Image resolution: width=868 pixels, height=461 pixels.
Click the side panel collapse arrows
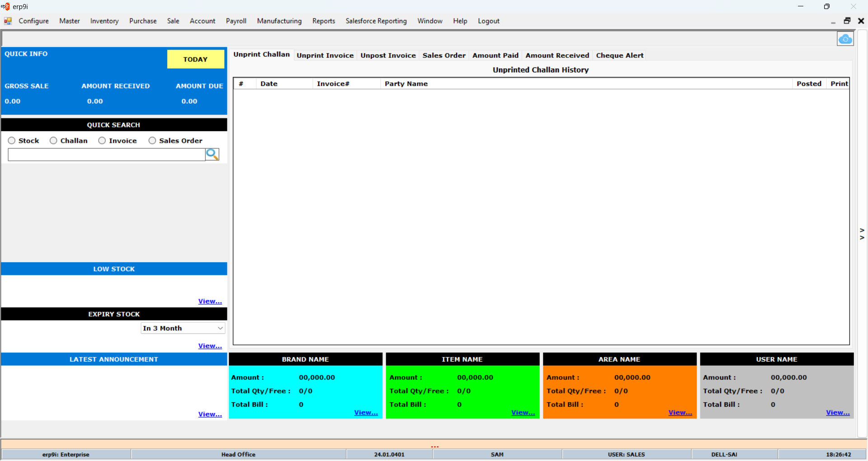pyautogui.click(x=862, y=234)
